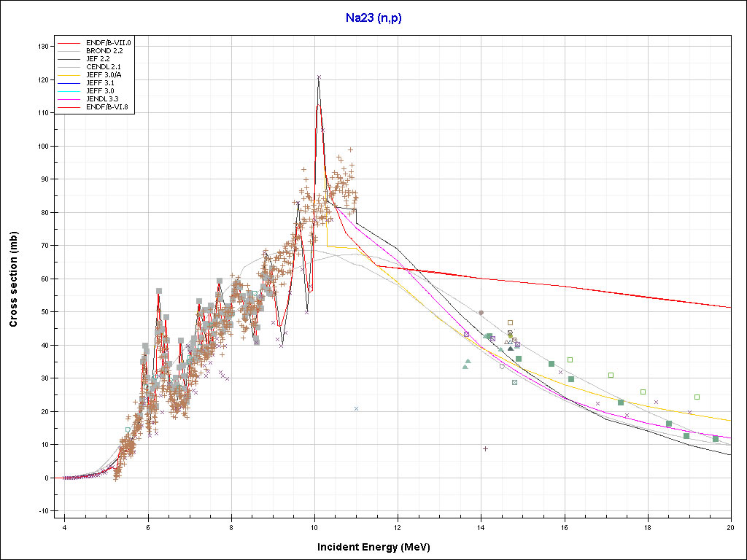Click the y-axis tick label -10
This screenshot has height=560, width=747.
pos(43,511)
